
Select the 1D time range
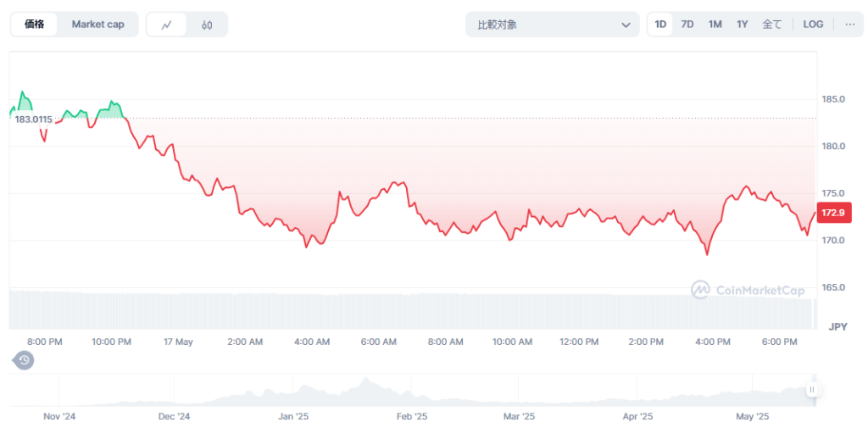660,25
